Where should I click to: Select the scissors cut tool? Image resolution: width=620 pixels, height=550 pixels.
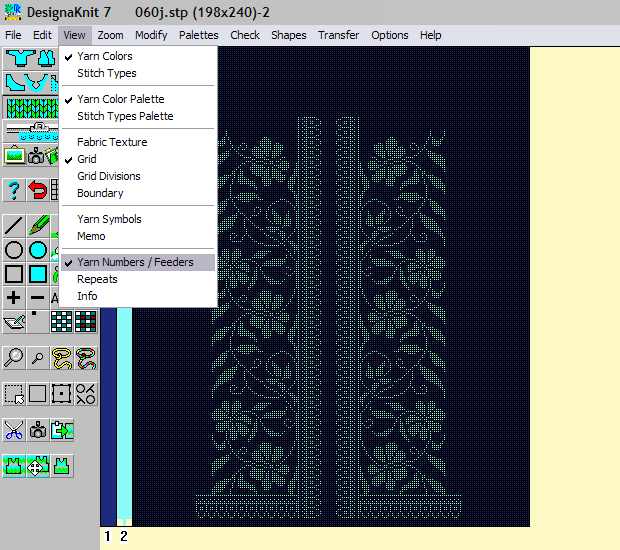[14, 430]
